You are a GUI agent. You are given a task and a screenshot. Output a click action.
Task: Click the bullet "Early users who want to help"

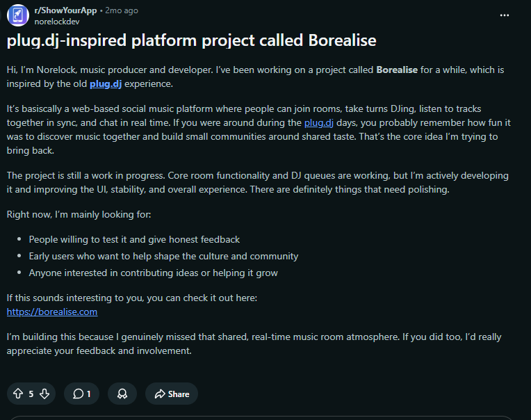coord(163,256)
